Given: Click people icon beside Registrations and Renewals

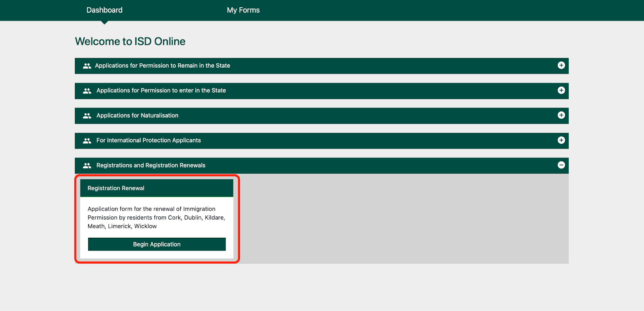Looking at the screenshot, I should (87, 166).
